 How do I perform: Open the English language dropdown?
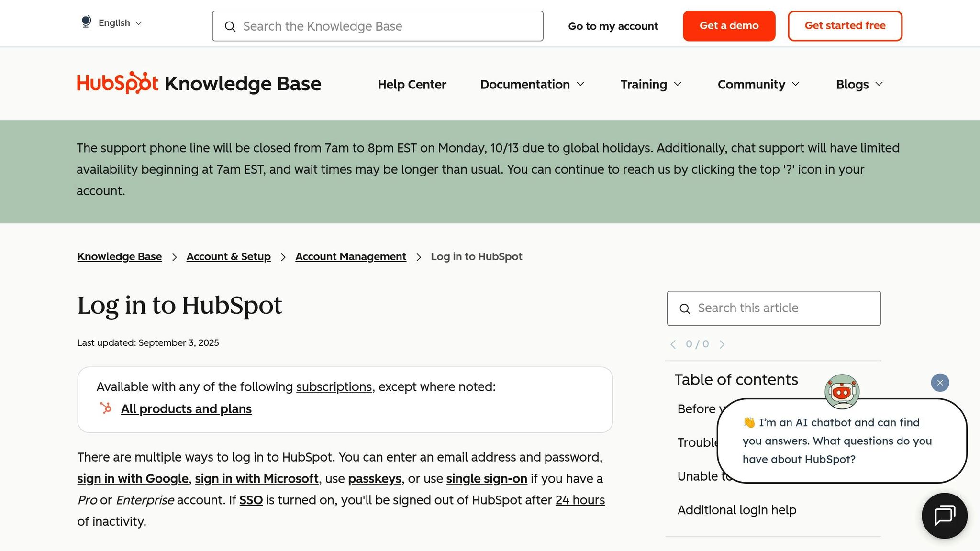pyautogui.click(x=120, y=23)
